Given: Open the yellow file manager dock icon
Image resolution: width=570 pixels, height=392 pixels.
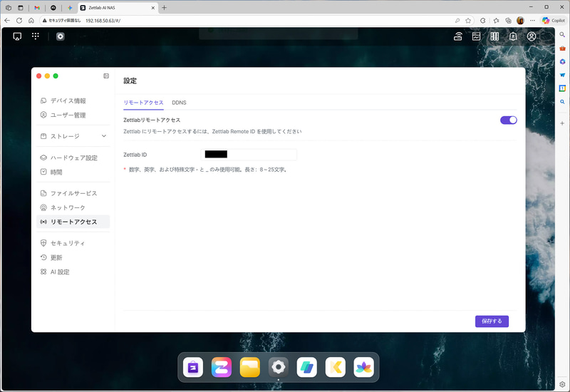Looking at the screenshot, I should pyautogui.click(x=250, y=367).
